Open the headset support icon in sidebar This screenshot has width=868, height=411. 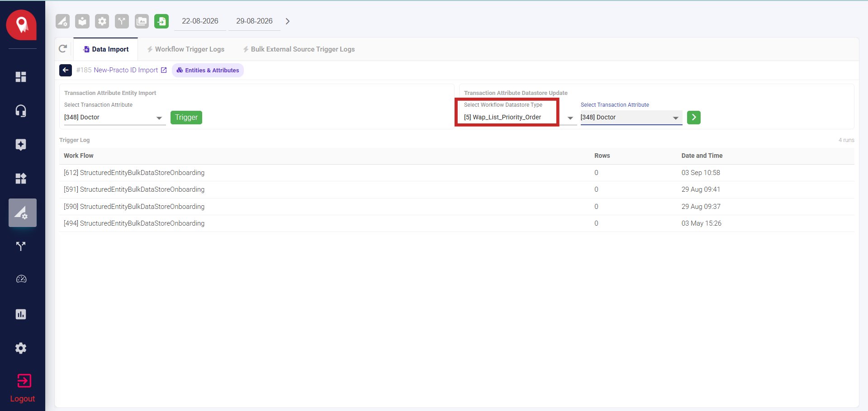pyautogui.click(x=21, y=111)
